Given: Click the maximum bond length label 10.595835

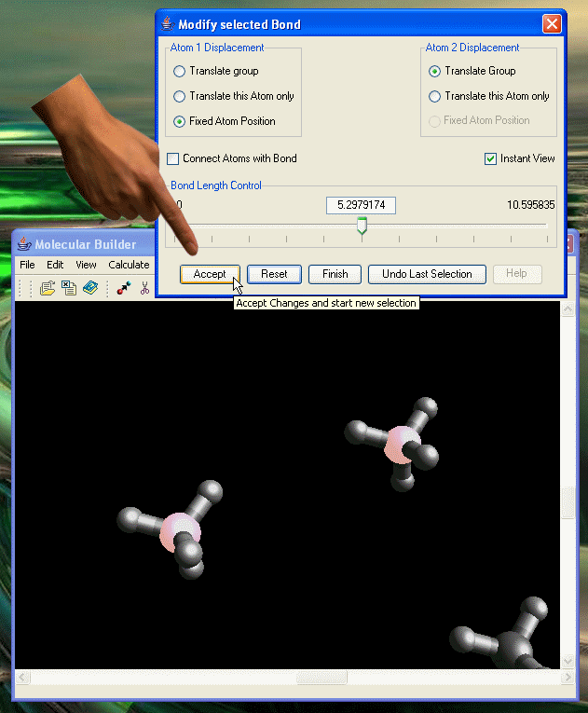Looking at the screenshot, I should pos(531,205).
